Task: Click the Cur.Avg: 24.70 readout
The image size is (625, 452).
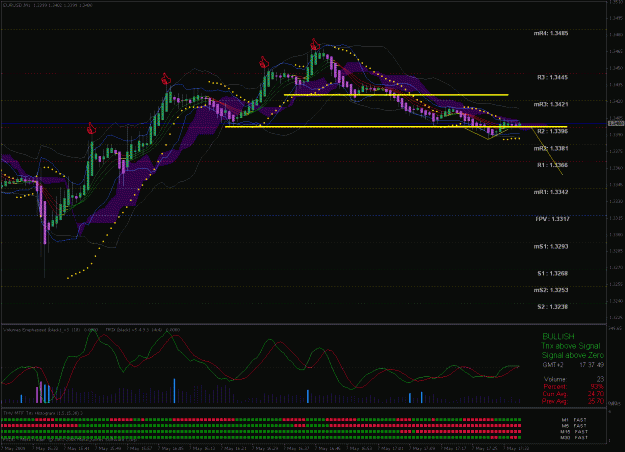Action: pos(574,394)
